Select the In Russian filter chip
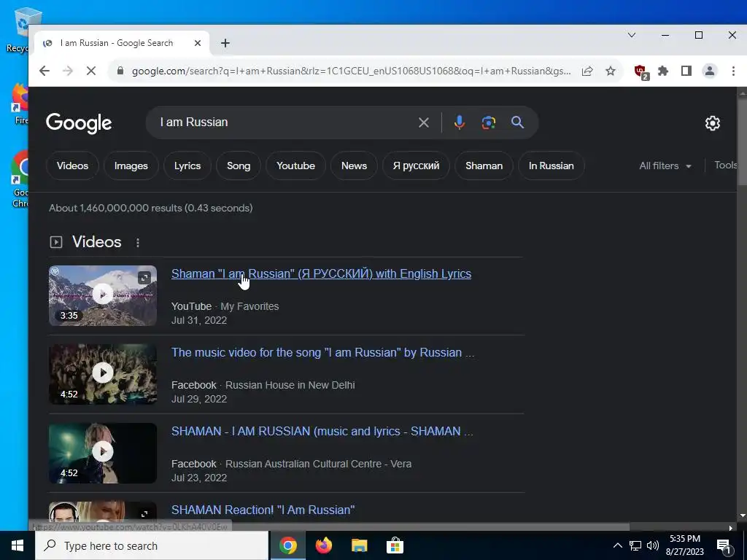The image size is (747, 560). pyautogui.click(x=551, y=166)
